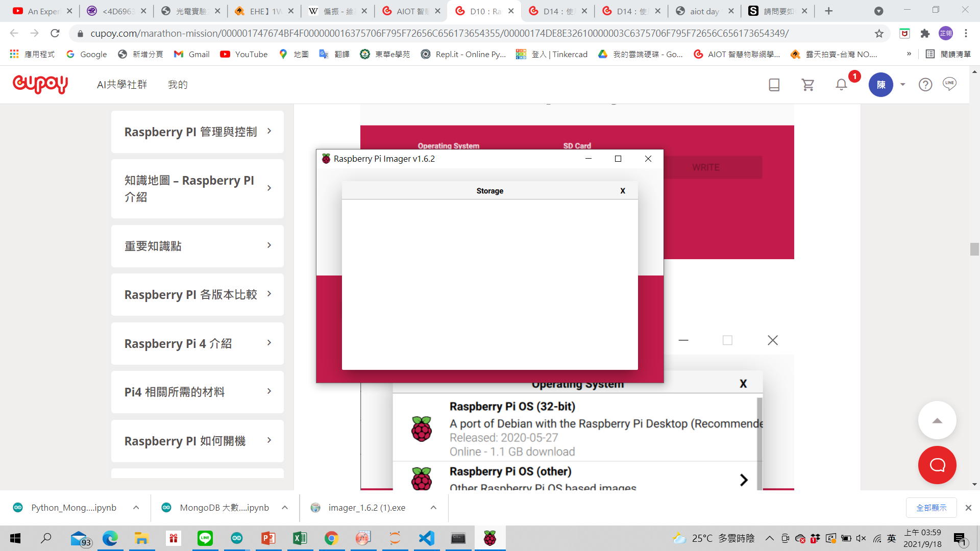Expand Raspberry PI 各版本比較 section

pyautogui.click(x=198, y=294)
